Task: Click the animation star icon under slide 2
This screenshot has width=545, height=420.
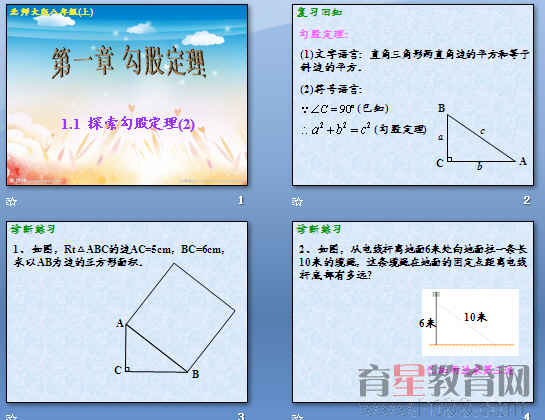Action: pyautogui.click(x=297, y=201)
